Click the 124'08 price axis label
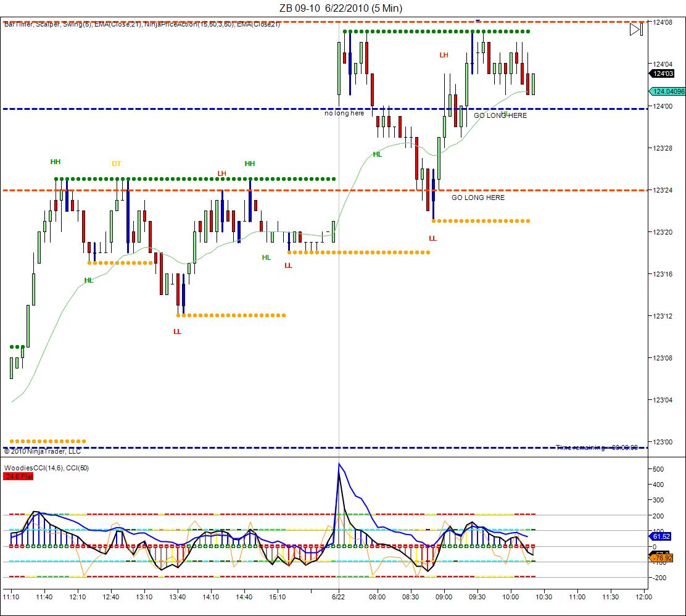This screenshot has height=616, width=686. pos(663,22)
